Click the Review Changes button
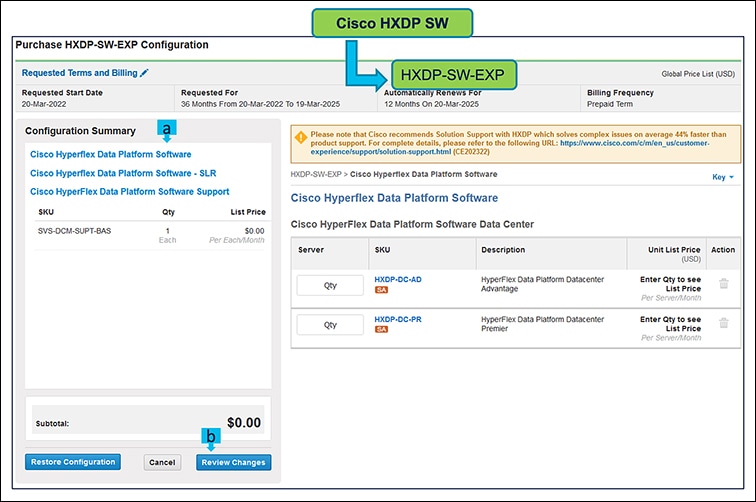This screenshot has width=756, height=502. click(233, 462)
